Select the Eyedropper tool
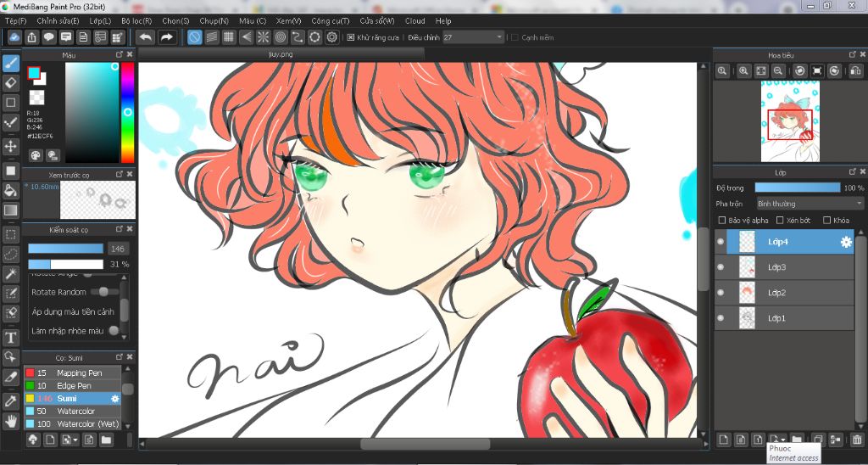The image size is (868, 465). click(x=10, y=401)
